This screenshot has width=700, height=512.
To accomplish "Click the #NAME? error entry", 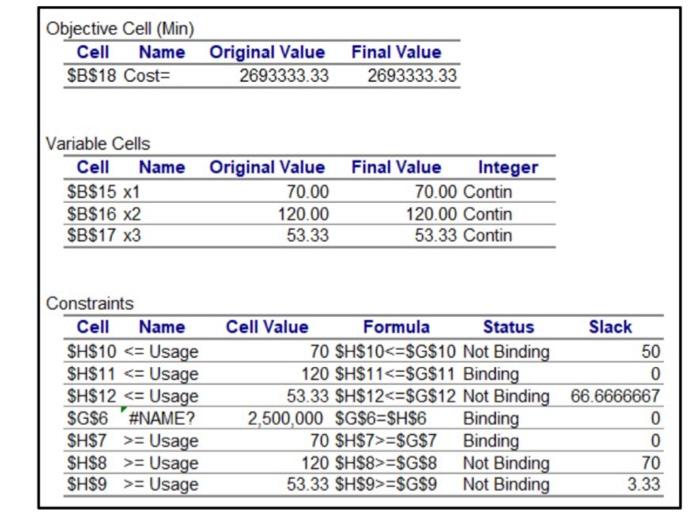I will point(162,418).
